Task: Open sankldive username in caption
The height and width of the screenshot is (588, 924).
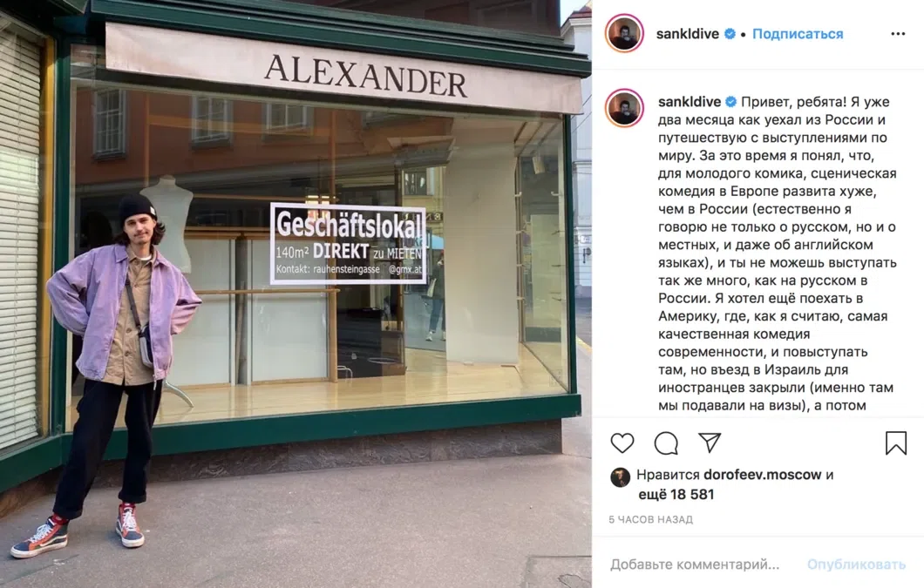Action: (690, 101)
